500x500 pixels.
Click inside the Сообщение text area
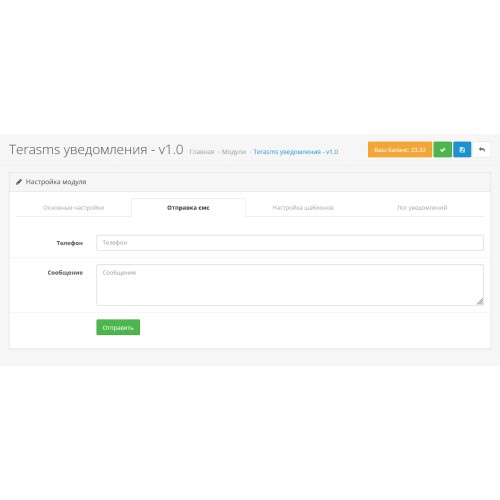click(290, 285)
